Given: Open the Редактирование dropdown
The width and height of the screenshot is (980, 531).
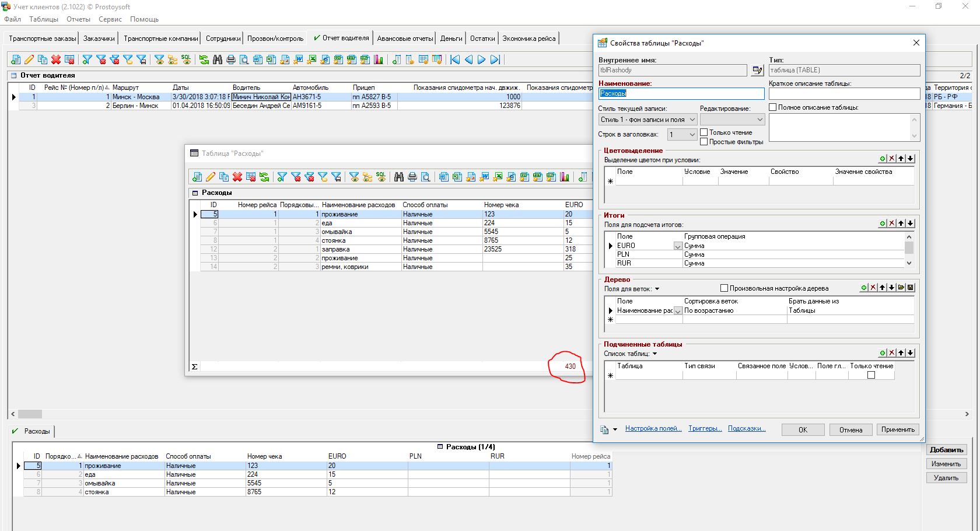Looking at the screenshot, I should pyautogui.click(x=759, y=120).
